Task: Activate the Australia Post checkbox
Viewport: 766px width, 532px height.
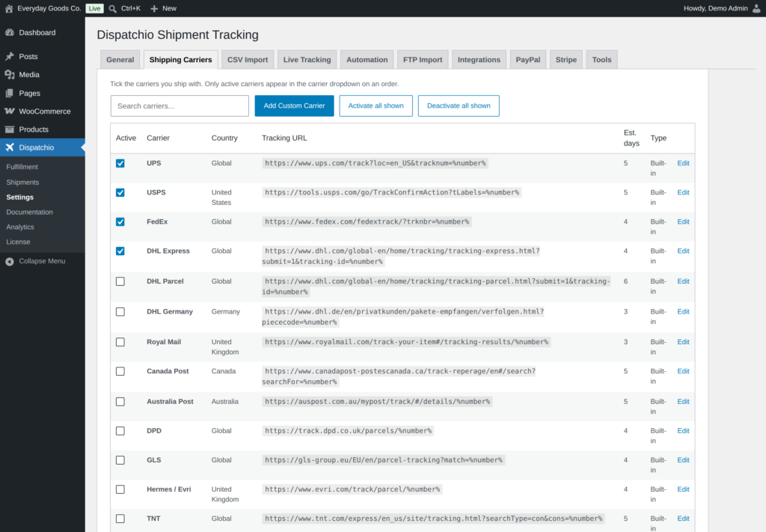Action: 120,402
